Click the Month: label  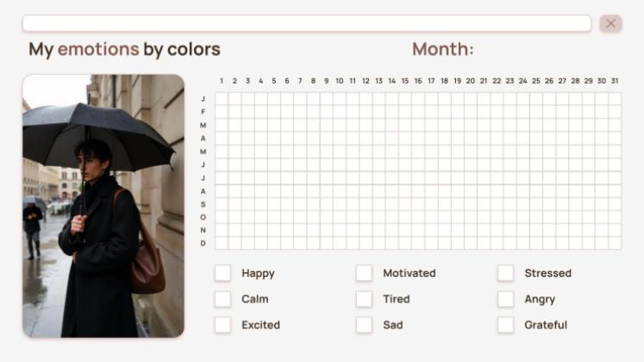pos(442,49)
